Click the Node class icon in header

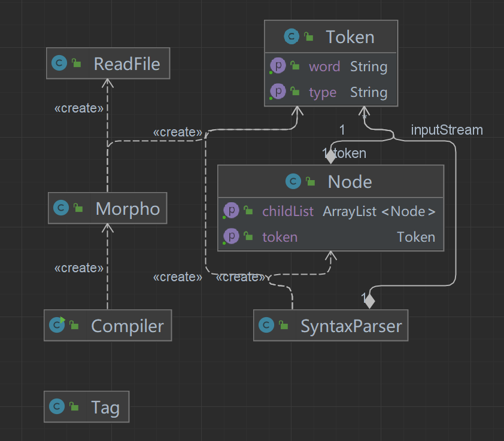coord(293,182)
